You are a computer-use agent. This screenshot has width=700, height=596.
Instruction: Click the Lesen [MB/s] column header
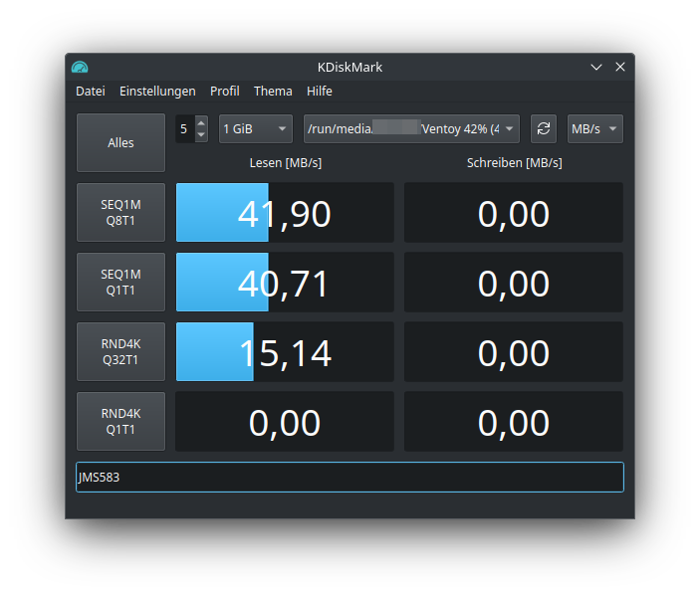(x=285, y=163)
